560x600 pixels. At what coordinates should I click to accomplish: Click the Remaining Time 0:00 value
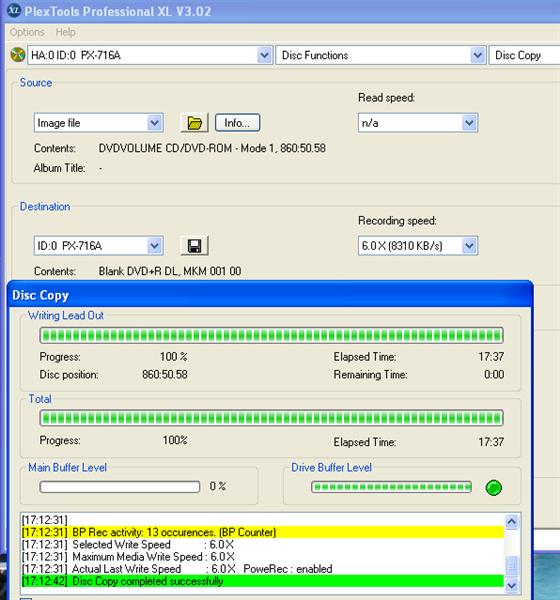(x=494, y=374)
